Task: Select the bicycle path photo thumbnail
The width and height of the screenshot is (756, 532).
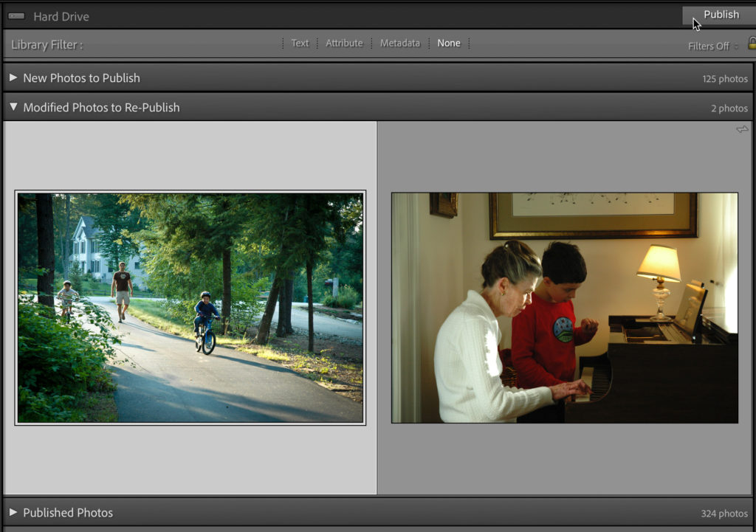Action: (190, 308)
